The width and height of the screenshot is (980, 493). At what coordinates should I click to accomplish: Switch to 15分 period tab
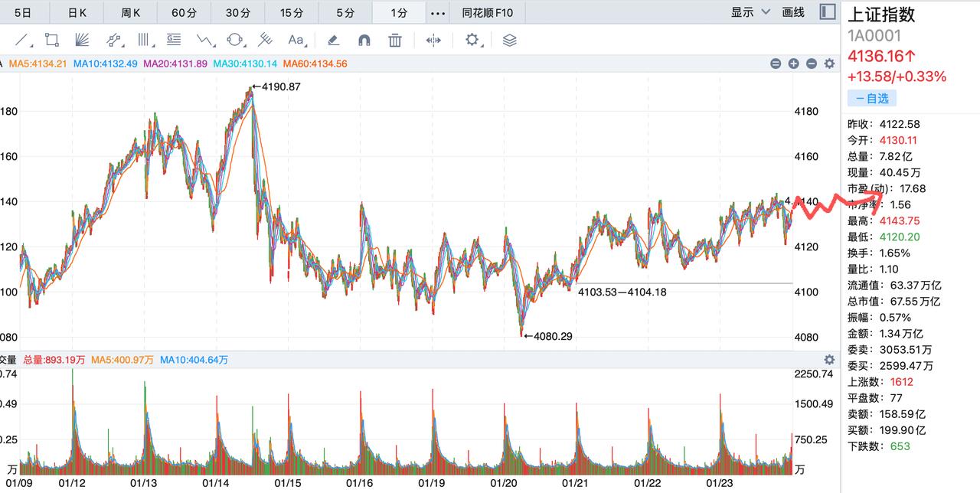coord(292,12)
